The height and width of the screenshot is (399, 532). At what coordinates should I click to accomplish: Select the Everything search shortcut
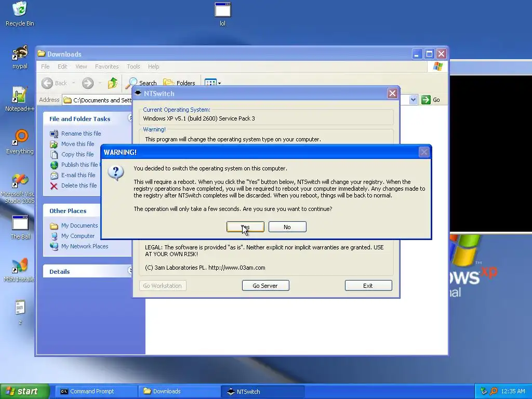point(20,142)
